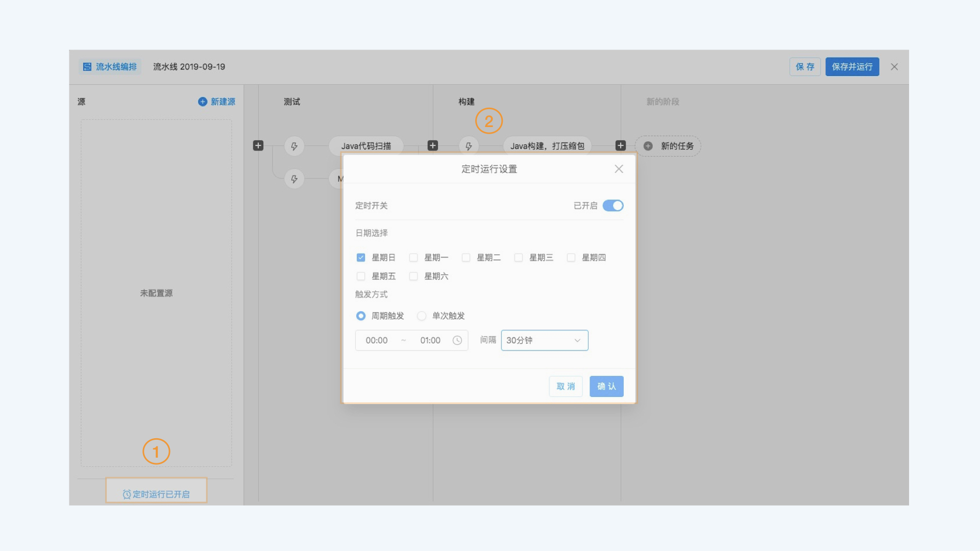The image size is (980, 551).
Task: Toggle the 定时开关 switch off
Action: 613,206
